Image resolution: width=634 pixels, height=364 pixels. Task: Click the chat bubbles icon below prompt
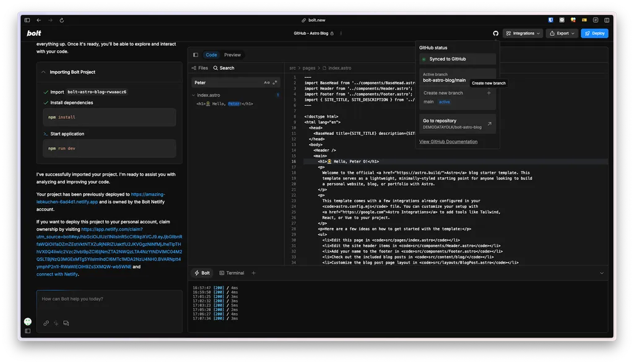[66, 323]
